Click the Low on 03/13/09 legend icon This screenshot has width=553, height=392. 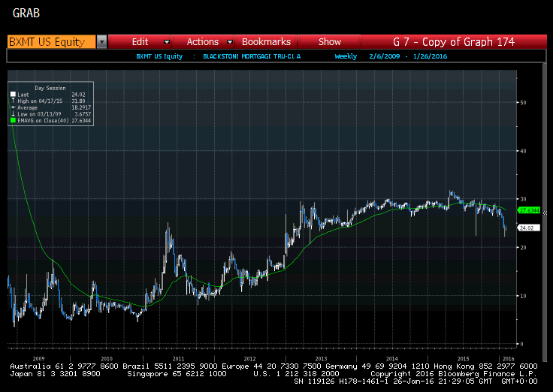(13, 114)
